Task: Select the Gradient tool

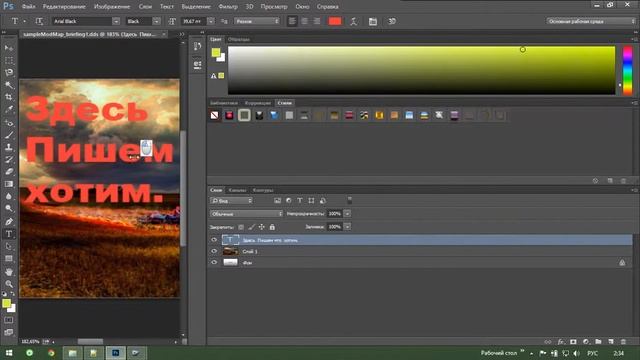Action: (x=9, y=184)
